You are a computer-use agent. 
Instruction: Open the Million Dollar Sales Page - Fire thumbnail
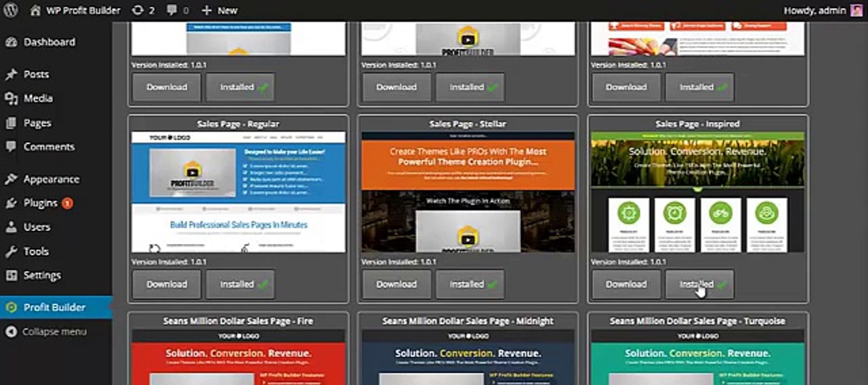(x=238, y=357)
